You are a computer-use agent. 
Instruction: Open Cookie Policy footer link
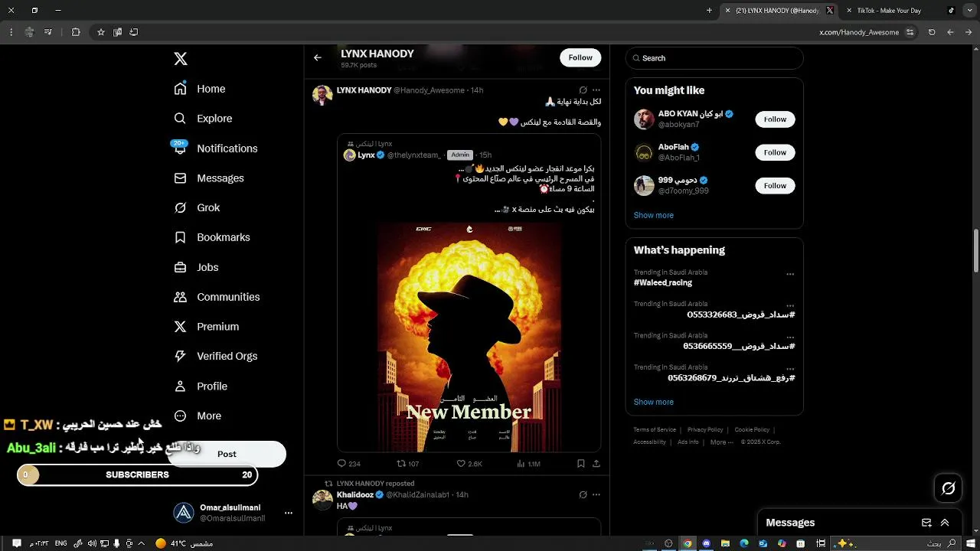[x=752, y=430]
